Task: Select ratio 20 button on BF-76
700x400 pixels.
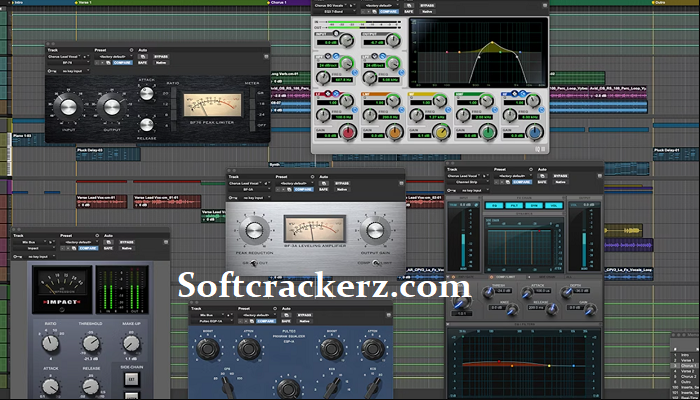Action: tap(173, 93)
